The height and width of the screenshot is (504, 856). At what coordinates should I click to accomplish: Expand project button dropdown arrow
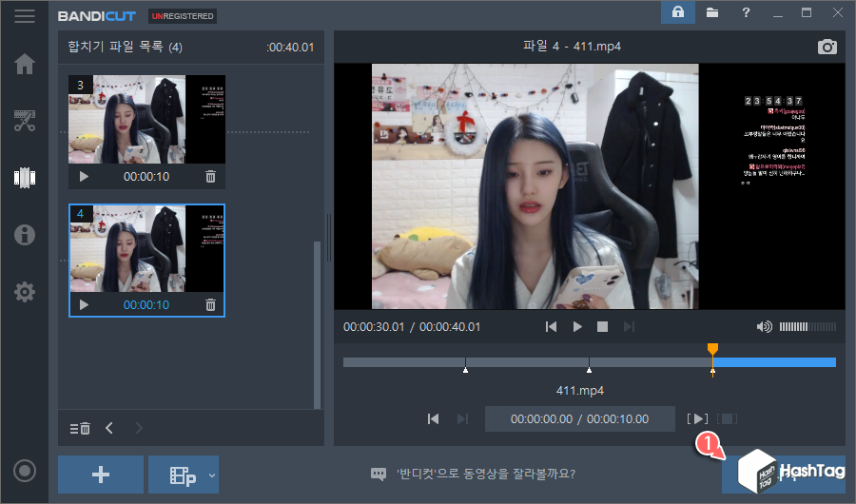click(x=212, y=475)
